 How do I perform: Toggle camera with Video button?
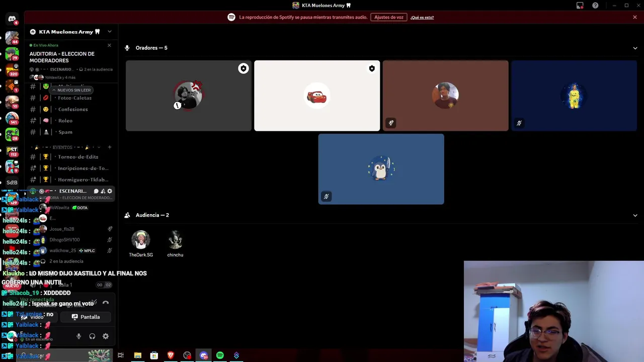tap(32, 317)
